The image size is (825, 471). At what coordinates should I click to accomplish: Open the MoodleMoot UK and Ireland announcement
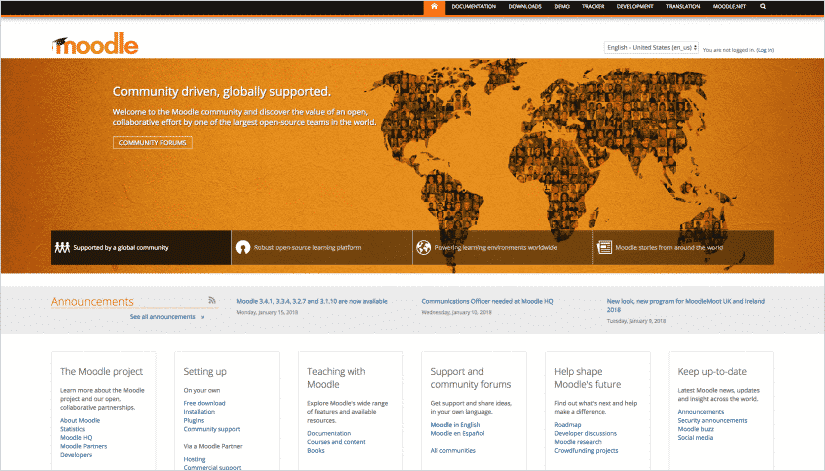pyautogui.click(x=686, y=305)
